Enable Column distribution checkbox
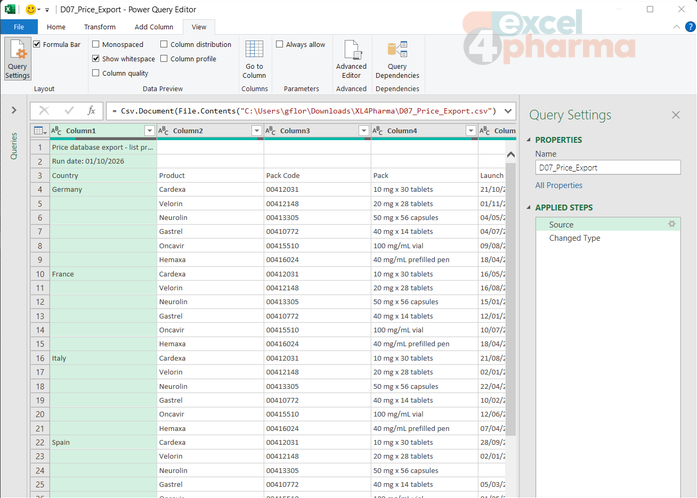Viewport: 697px width, 498px height. [164, 44]
